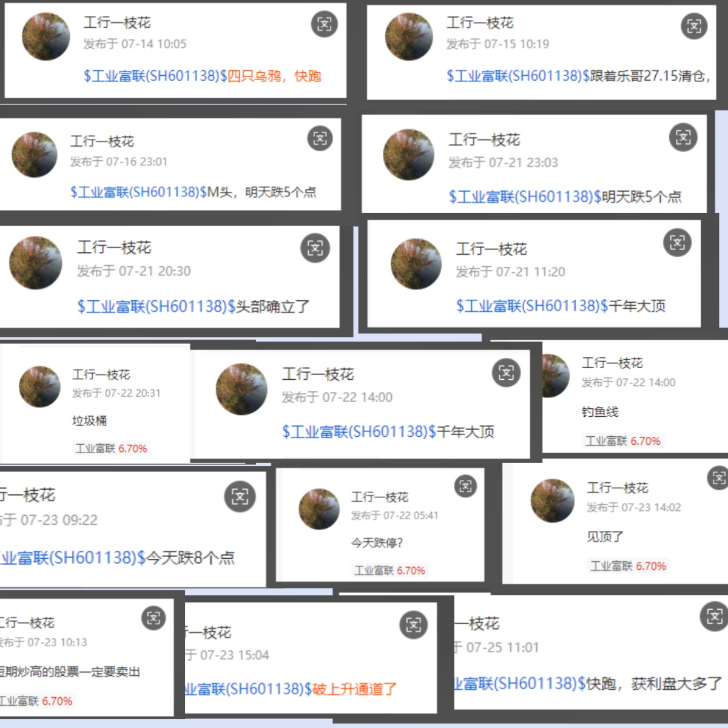Open stock link in M头 post
This screenshot has height=728, width=728.
(x=139, y=192)
